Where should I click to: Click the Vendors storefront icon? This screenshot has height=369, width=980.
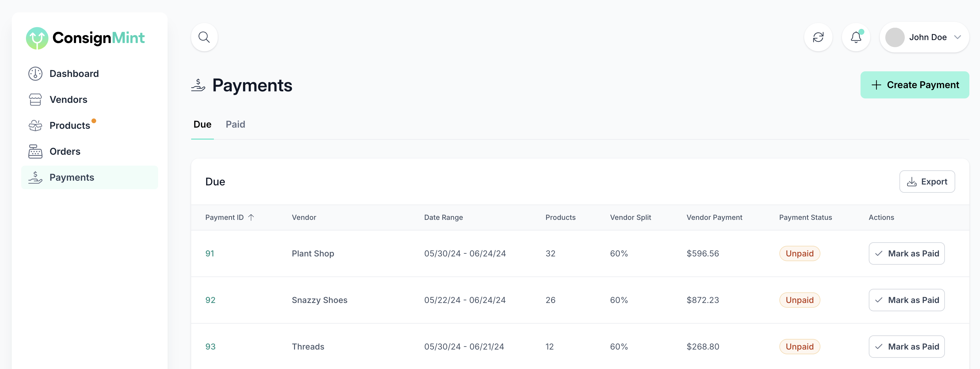[x=35, y=100]
